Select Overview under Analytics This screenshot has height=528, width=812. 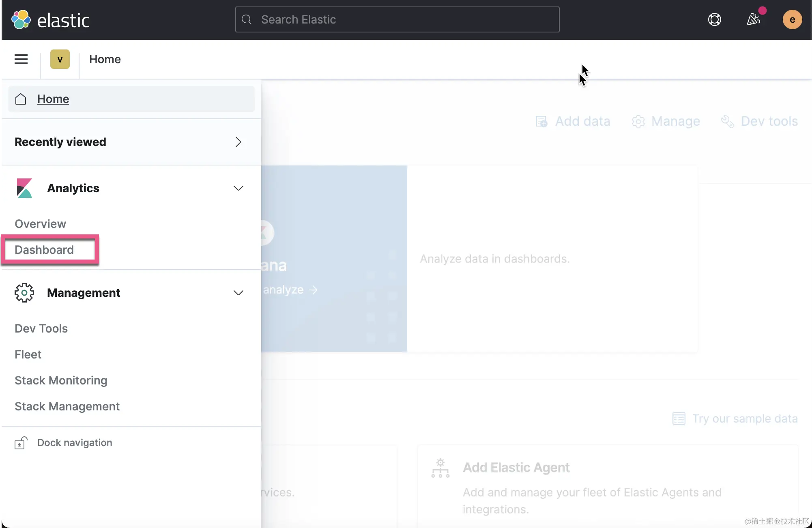pyautogui.click(x=40, y=224)
